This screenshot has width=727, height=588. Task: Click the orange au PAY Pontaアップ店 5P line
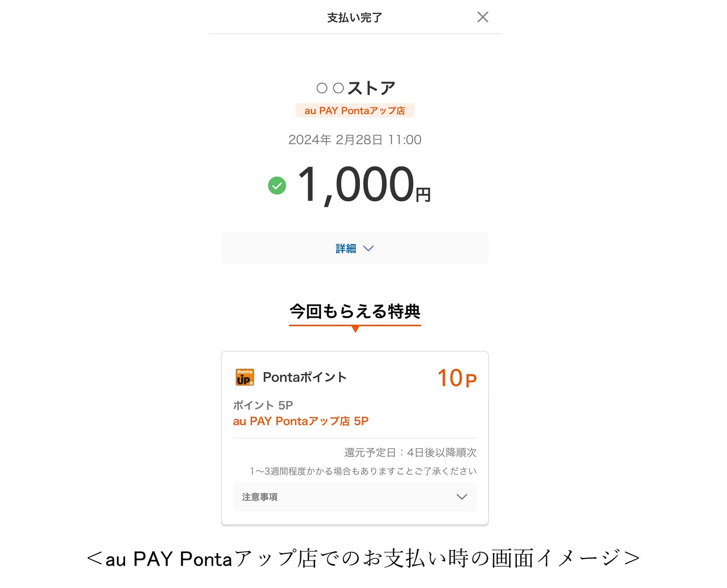point(300,421)
